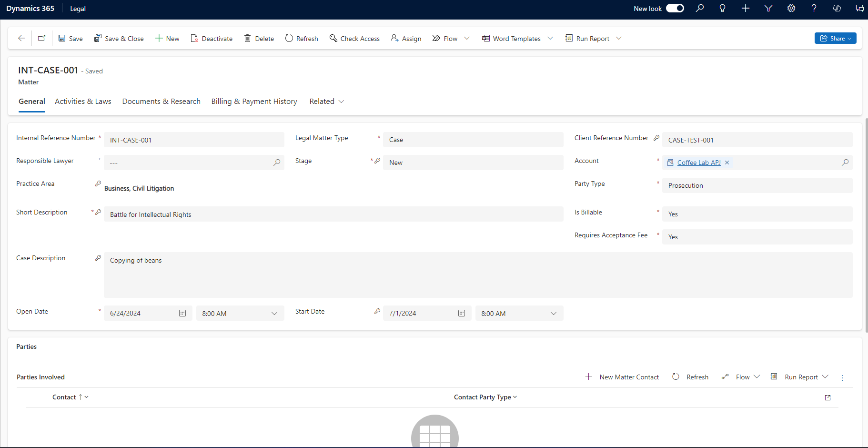Click the lightbulb Assistant icon
This screenshot has height=448, width=868.
[723, 8]
